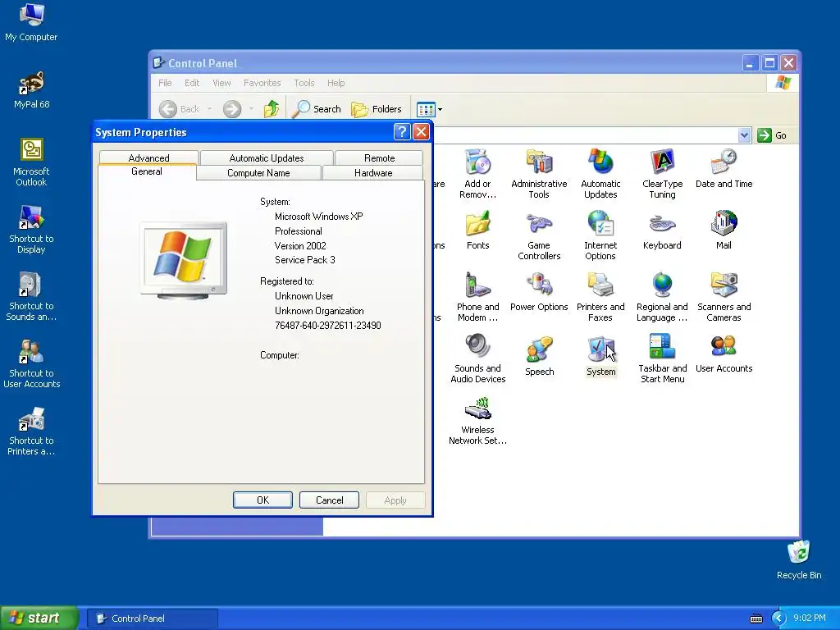Switch to the Computer Name tab
The height and width of the screenshot is (630, 840).
(258, 172)
